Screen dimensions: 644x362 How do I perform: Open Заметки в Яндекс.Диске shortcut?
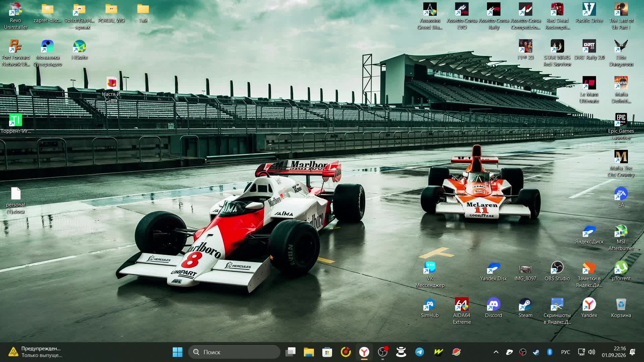[x=589, y=274]
